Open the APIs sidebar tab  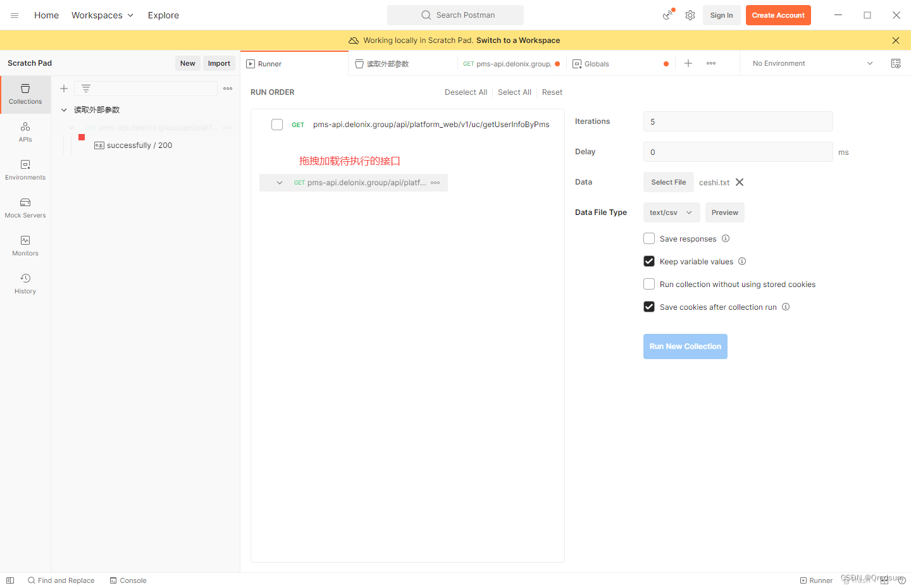pyautogui.click(x=25, y=132)
